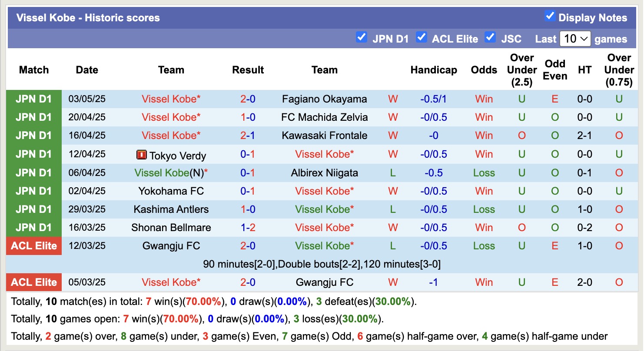Click red card icon beside Tokyo Verdy
Viewport: 644px width, 351px height.
[142, 155]
